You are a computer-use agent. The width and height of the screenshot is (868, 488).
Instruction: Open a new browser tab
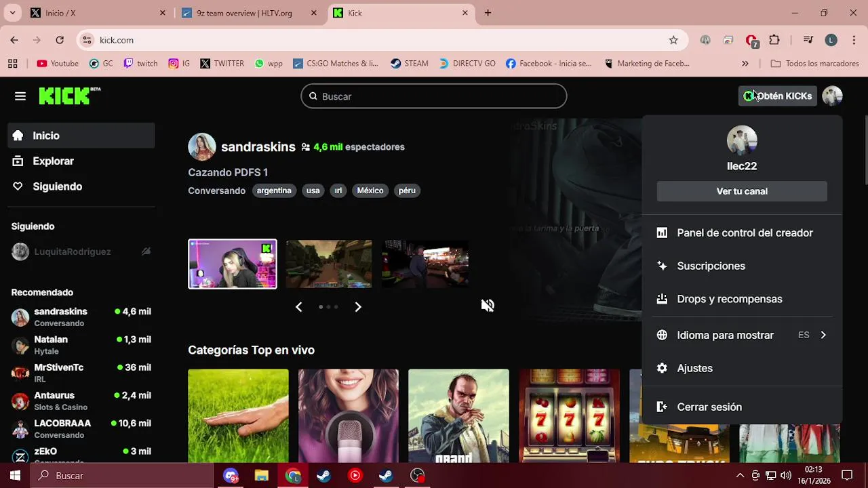click(488, 13)
